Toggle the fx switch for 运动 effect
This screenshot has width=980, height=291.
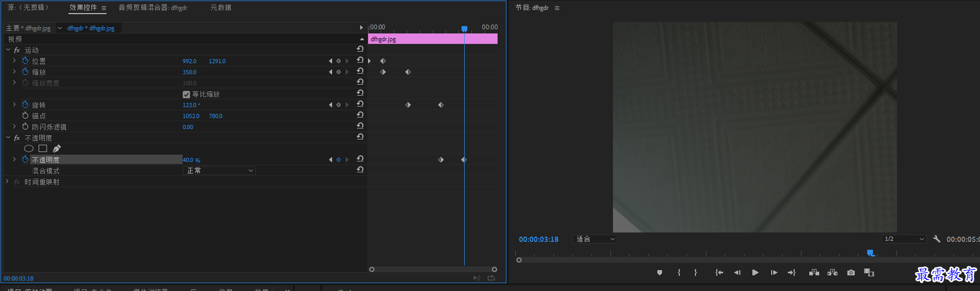(x=17, y=50)
